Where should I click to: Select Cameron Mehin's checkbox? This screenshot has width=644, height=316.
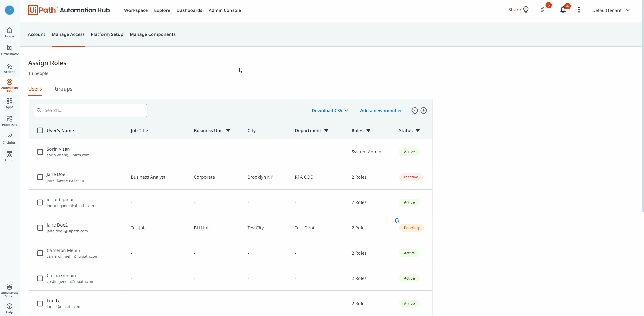coord(40,253)
